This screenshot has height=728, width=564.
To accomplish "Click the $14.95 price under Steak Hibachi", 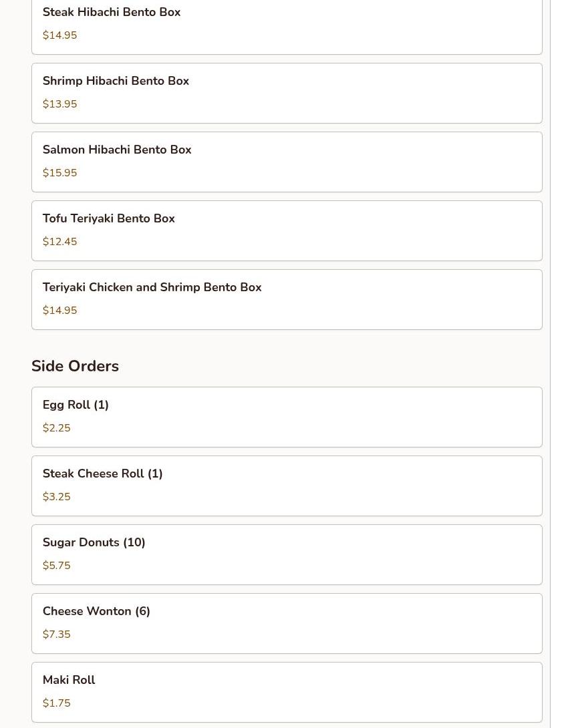I will tap(60, 35).
